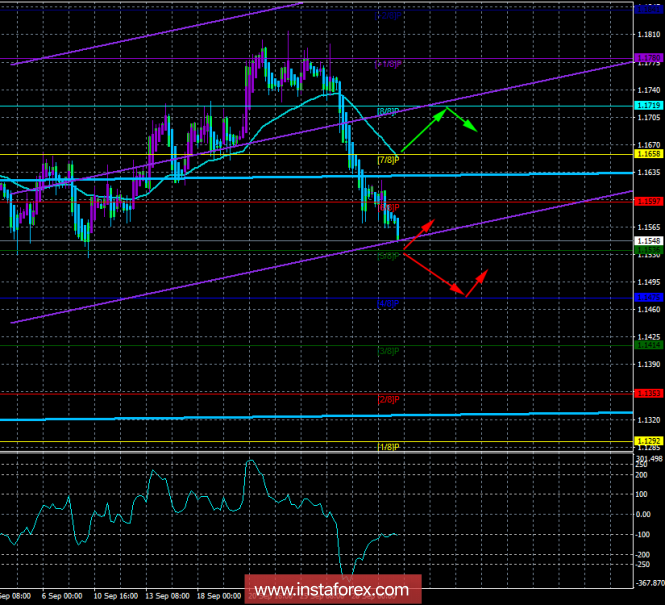Image resolution: width=665 pixels, height=605 pixels.
Task: Click the 13 Sep 08:00 date label
Action: click(x=168, y=596)
